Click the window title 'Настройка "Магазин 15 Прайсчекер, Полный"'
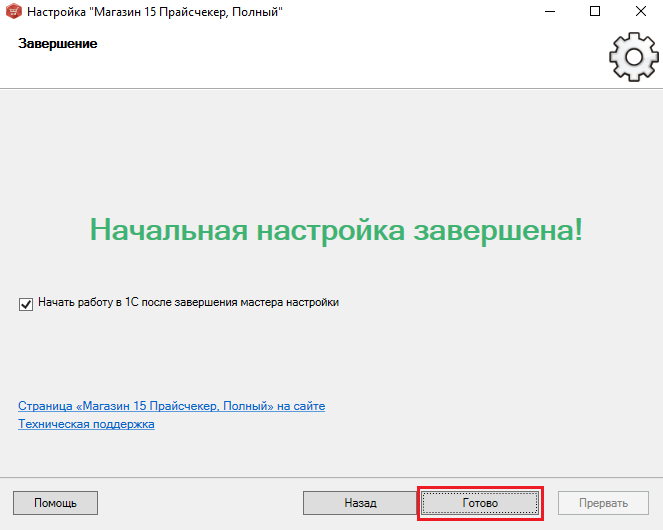Viewport: 663px width, 530px height. point(155,12)
